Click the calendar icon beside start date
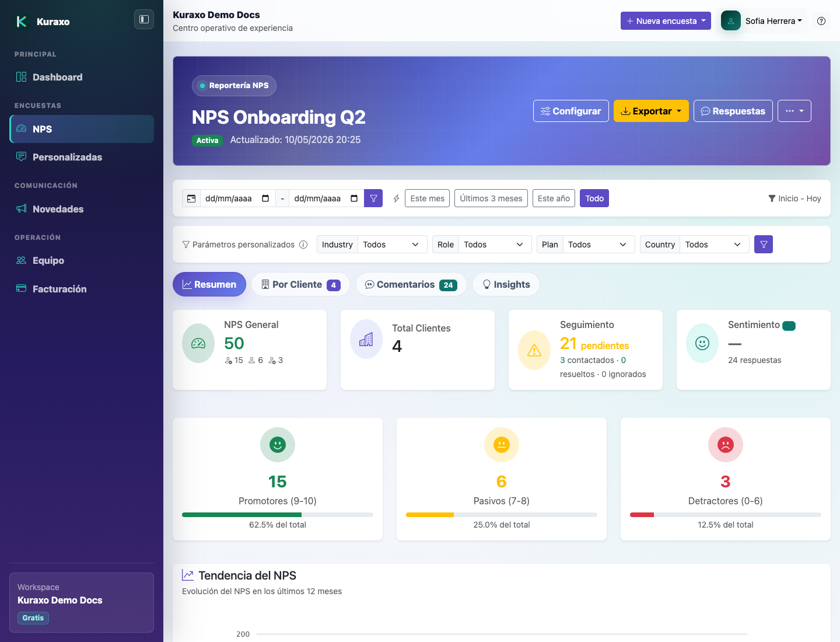This screenshot has height=642, width=840. [191, 198]
